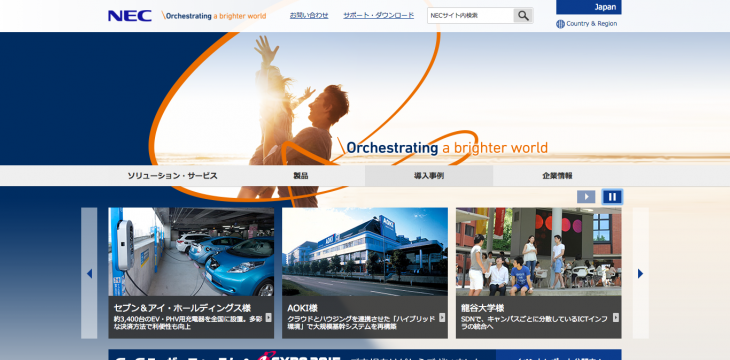
Task: Show next carousel slides with right arrow
Action: tap(641, 273)
